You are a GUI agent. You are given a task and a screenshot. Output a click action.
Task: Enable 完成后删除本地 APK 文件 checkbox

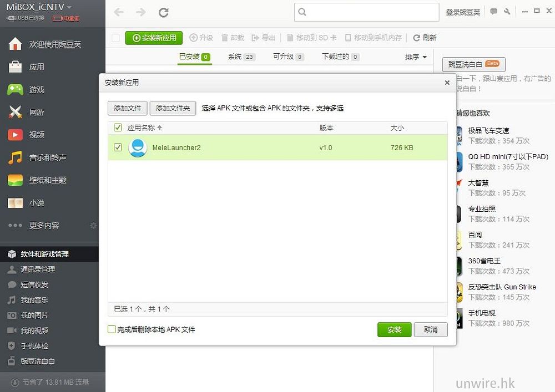click(x=112, y=329)
